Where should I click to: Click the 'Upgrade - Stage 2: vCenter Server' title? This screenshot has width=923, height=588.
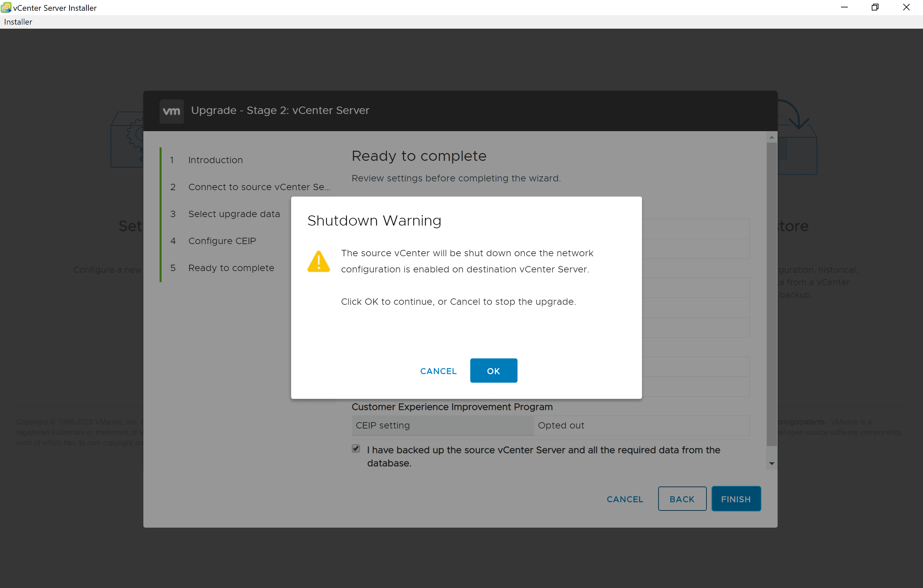[280, 110]
